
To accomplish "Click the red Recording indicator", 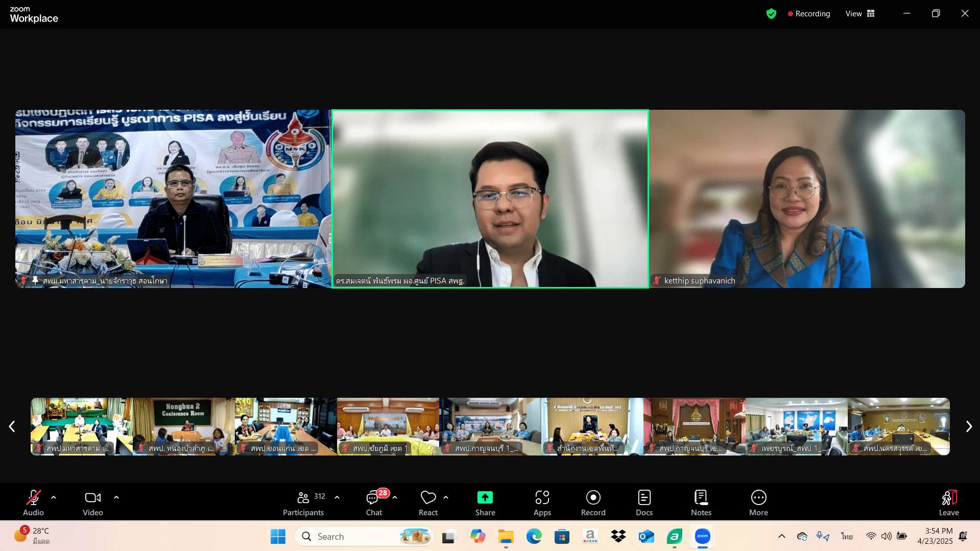I will pyautogui.click(x=809, y=14).
